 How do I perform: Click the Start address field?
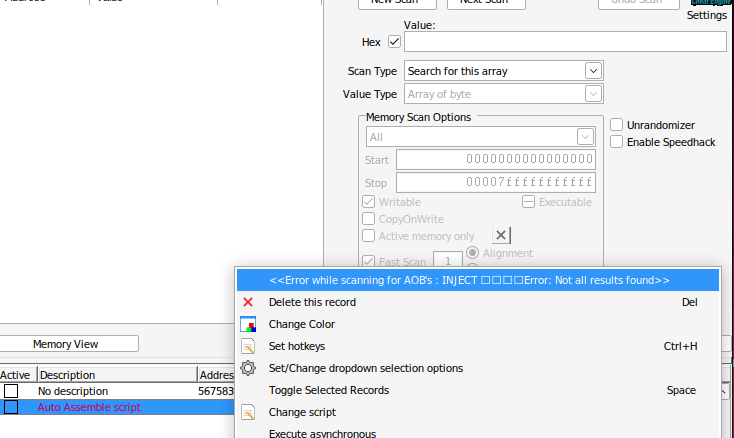[496, 159]
